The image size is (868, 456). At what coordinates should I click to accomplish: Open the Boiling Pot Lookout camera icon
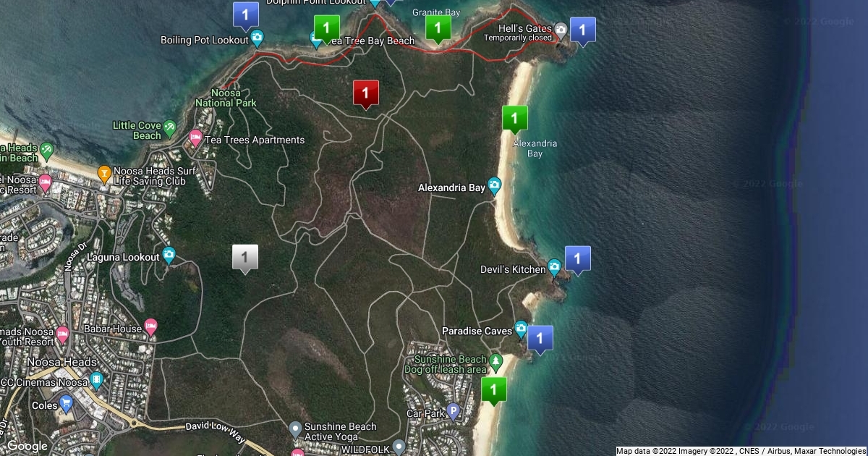(x=257, y=38)
